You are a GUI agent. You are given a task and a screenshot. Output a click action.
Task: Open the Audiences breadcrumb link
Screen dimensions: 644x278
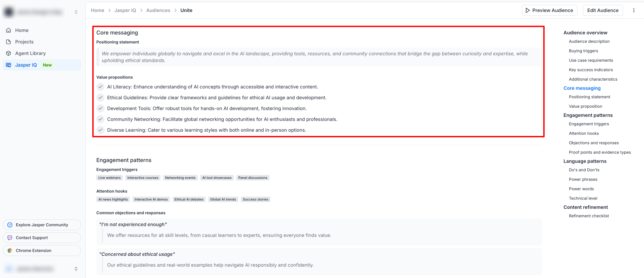tap(158, 10)
